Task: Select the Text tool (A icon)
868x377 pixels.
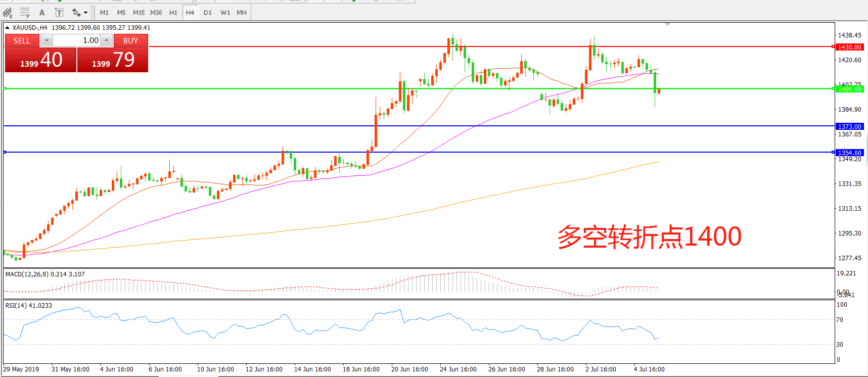Action: [x=42, y=13]
